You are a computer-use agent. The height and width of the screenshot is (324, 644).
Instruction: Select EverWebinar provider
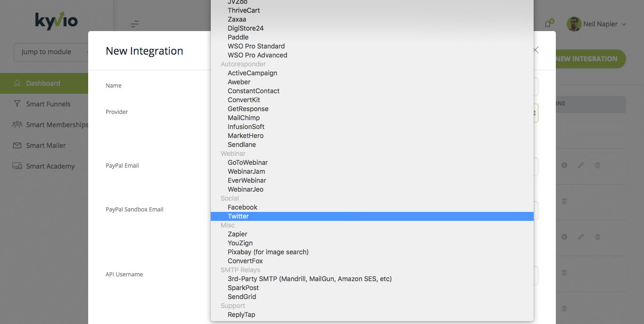pos(372,180)
